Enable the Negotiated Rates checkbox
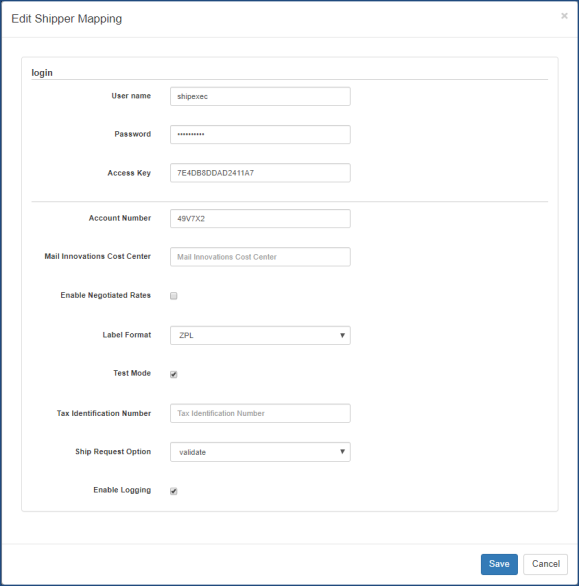Viewport: 579px width, 586px height. 173,296
